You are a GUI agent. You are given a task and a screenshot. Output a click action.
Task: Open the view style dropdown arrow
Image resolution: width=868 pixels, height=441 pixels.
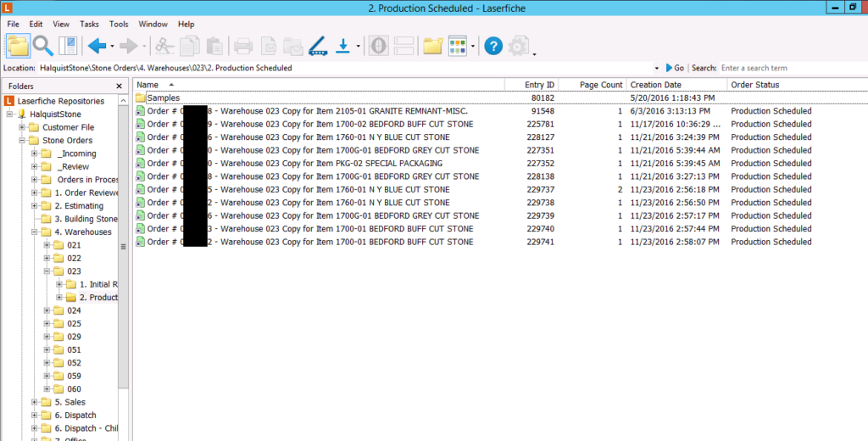[x=473, y=47]
